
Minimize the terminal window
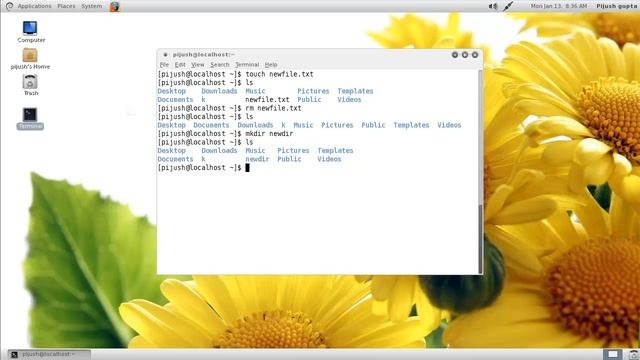[455, 55]
